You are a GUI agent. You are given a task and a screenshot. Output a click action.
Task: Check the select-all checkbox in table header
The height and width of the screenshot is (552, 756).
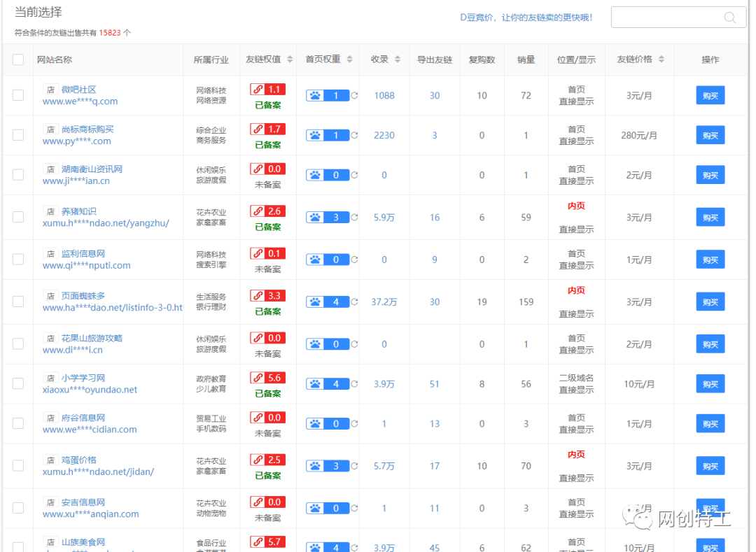17,59
